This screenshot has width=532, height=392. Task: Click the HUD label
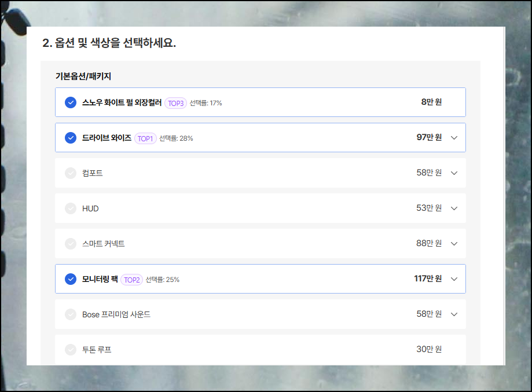pyautogui.click(x=90, y=208)
